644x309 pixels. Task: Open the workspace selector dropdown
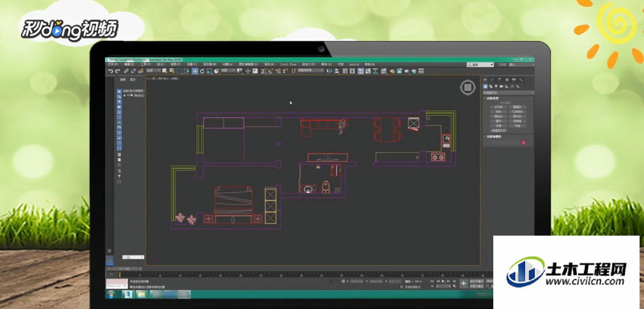pos(521,65)
